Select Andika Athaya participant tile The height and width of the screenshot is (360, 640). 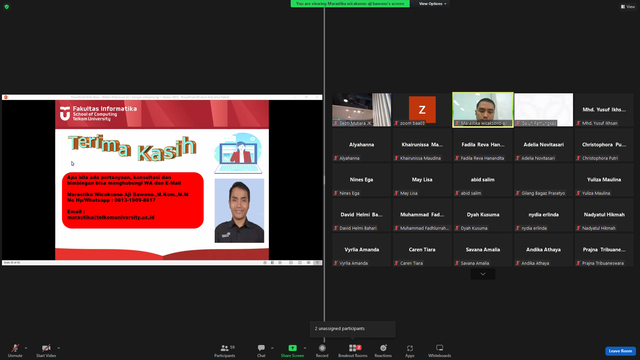click(543, 250)
